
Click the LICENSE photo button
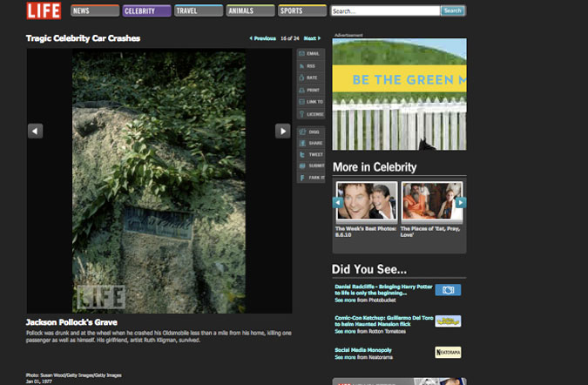point(311,114)
